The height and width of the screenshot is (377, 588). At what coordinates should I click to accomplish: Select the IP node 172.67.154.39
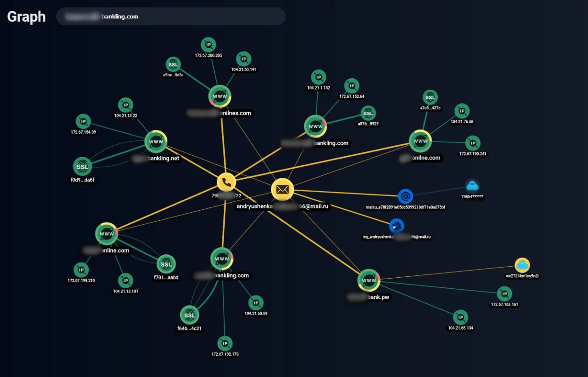tap(83, 122)
